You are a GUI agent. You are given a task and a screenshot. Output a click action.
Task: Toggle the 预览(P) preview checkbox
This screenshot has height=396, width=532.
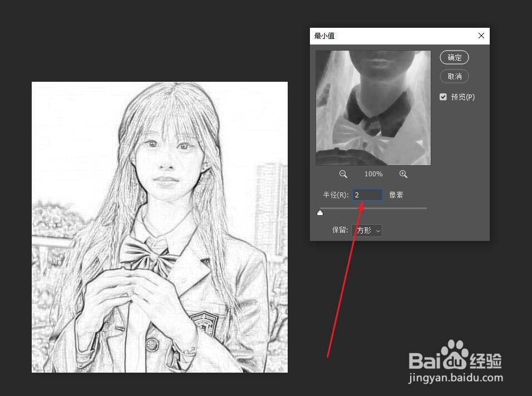pos(443,96)
